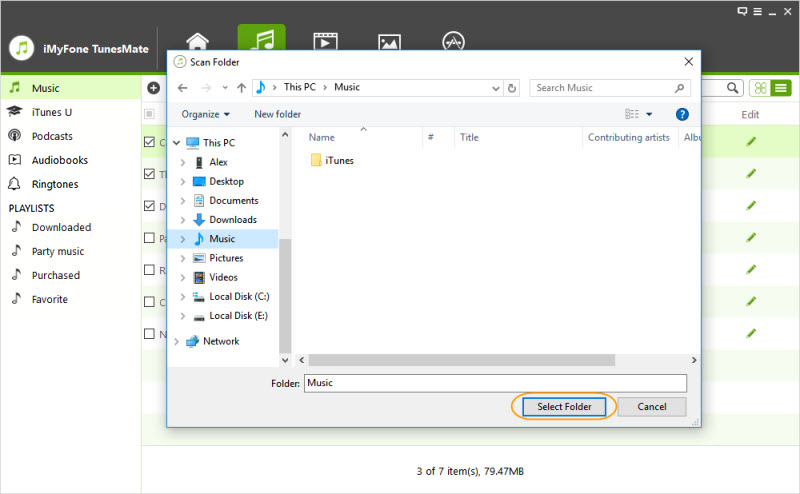Click the last row pencil edit icon
This screenshot has height=494, width=800.
[751, 333]
